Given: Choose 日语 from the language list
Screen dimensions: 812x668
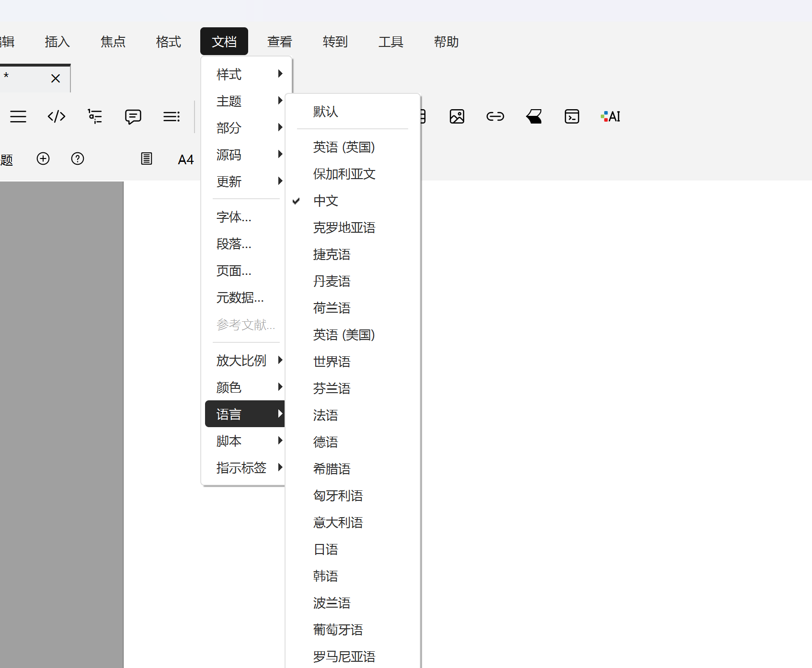Looking at the screenshot, I should 326,549.
